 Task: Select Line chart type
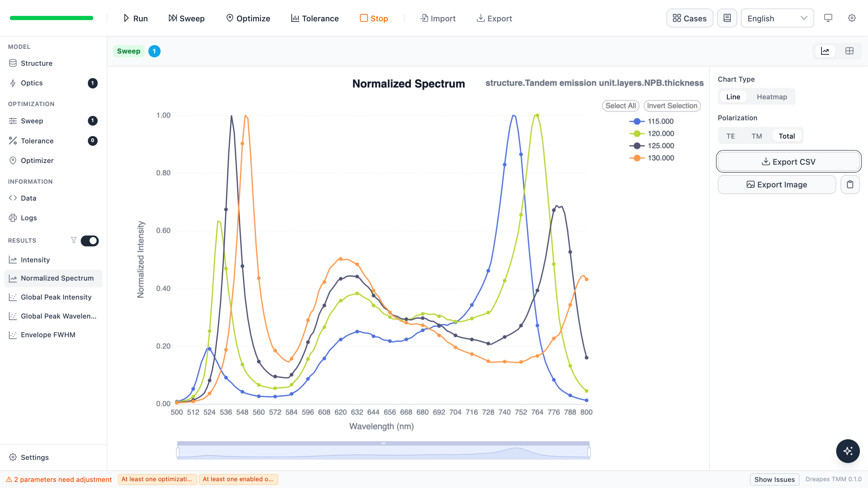[x=733, y=97]
